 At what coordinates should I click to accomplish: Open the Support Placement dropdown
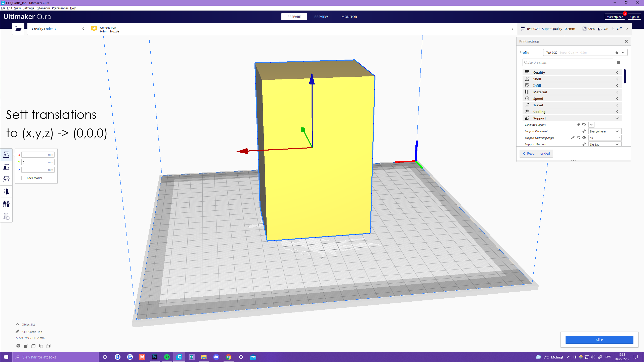click(x=605, y=131)
